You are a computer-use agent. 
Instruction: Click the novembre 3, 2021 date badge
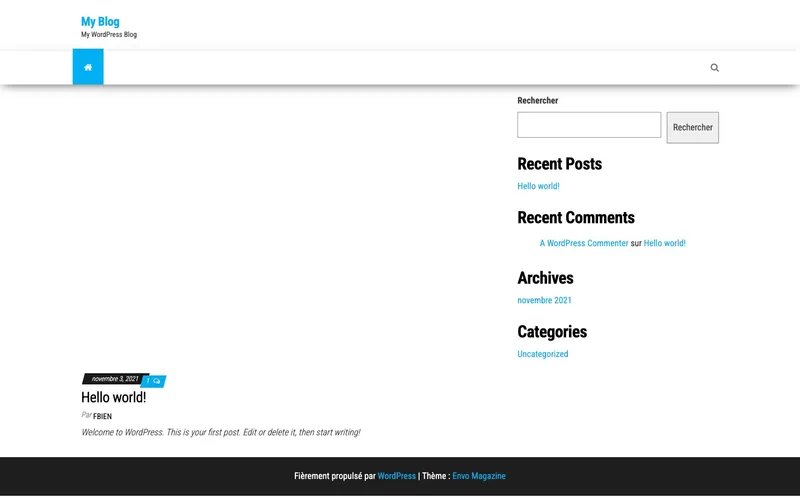tap(114, 379)
